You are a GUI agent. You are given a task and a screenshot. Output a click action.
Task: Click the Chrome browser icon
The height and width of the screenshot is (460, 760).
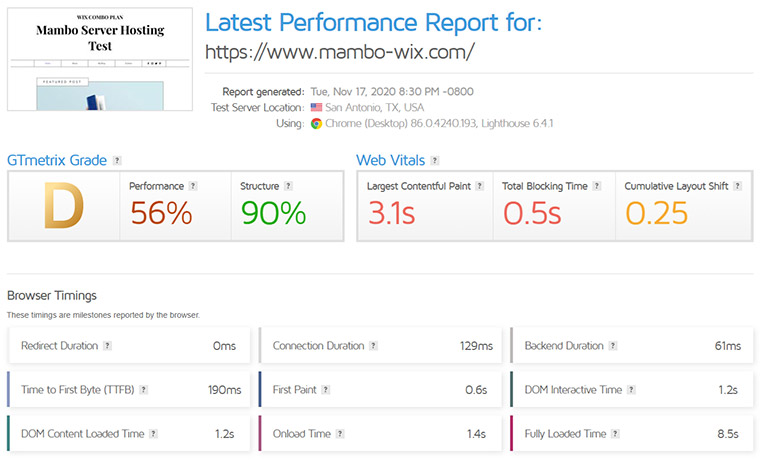[x=317, y=124]
